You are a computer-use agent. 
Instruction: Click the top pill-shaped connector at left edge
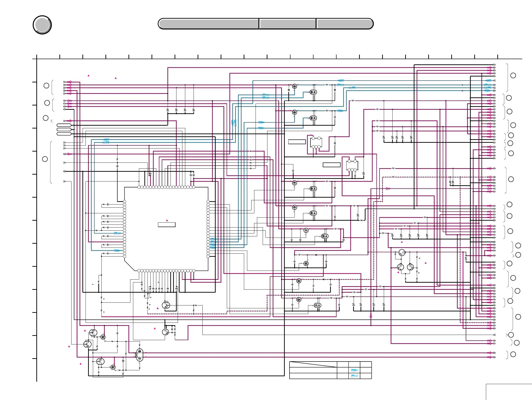click(64, 125)
